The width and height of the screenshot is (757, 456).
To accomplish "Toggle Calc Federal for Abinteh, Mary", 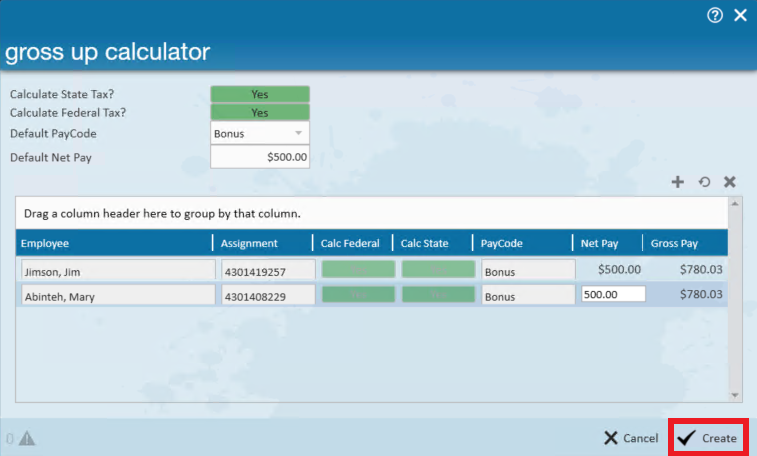I will click(x=358, y=294).
